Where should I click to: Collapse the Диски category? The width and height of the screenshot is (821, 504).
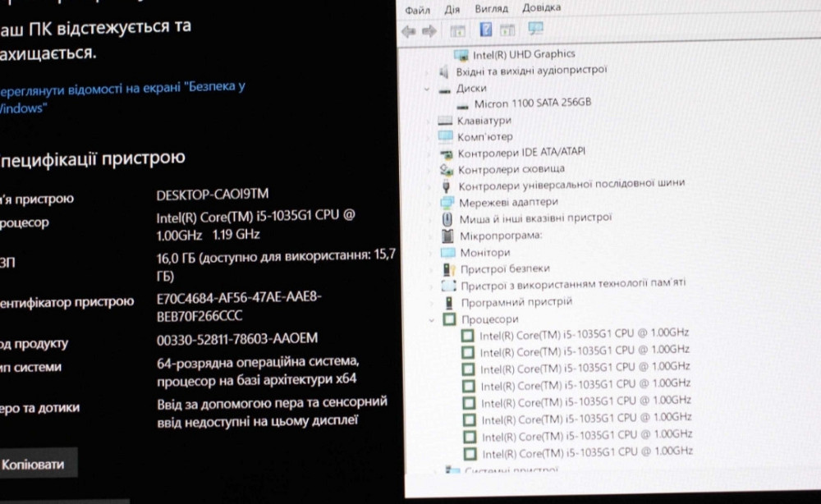click(x=427, y=89)
